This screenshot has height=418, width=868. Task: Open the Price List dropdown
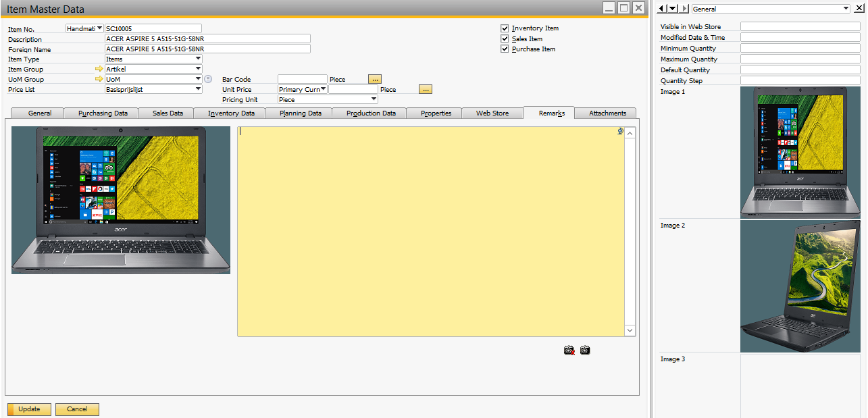click(x=198, y=89)
